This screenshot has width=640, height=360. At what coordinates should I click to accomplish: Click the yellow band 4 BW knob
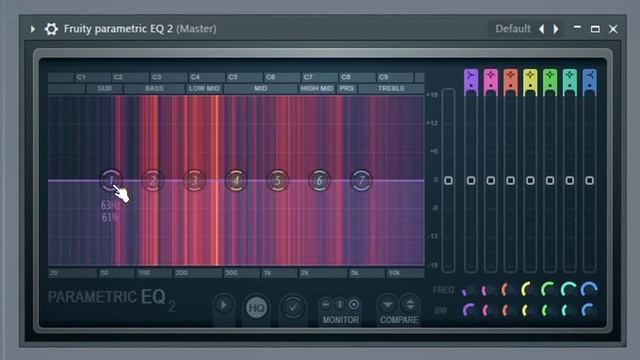[529, 311]
